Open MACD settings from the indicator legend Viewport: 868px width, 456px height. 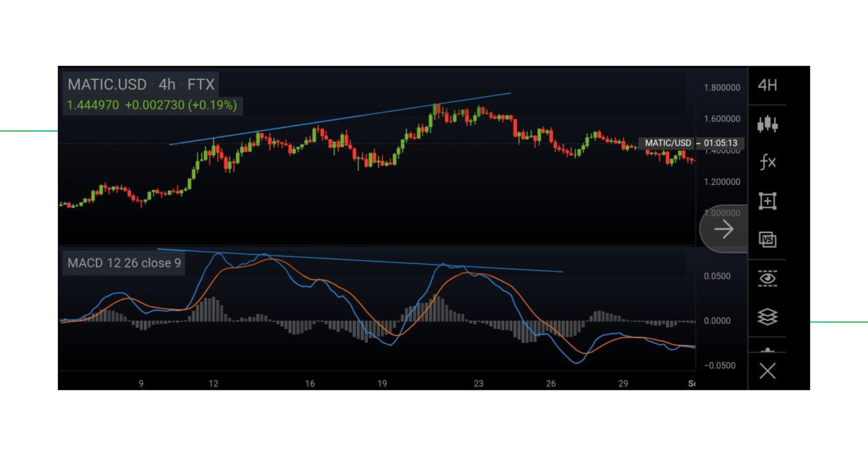click(x=124, y=263)
